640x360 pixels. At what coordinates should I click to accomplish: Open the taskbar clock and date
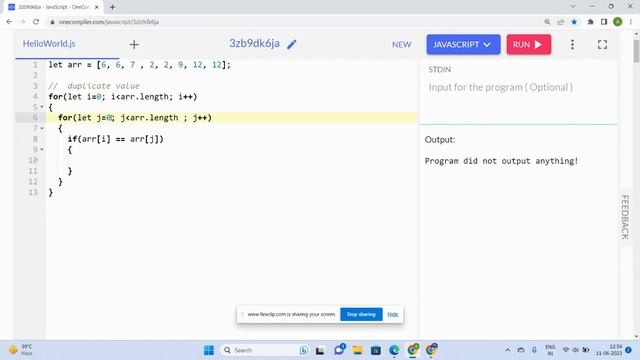click(x=609, y=350)
